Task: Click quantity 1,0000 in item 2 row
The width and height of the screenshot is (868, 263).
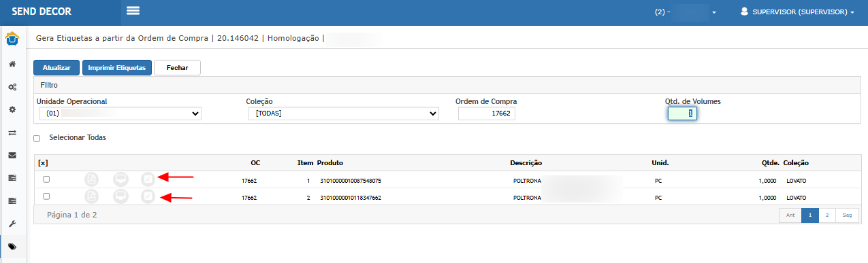Action: [x=767, y=198]
